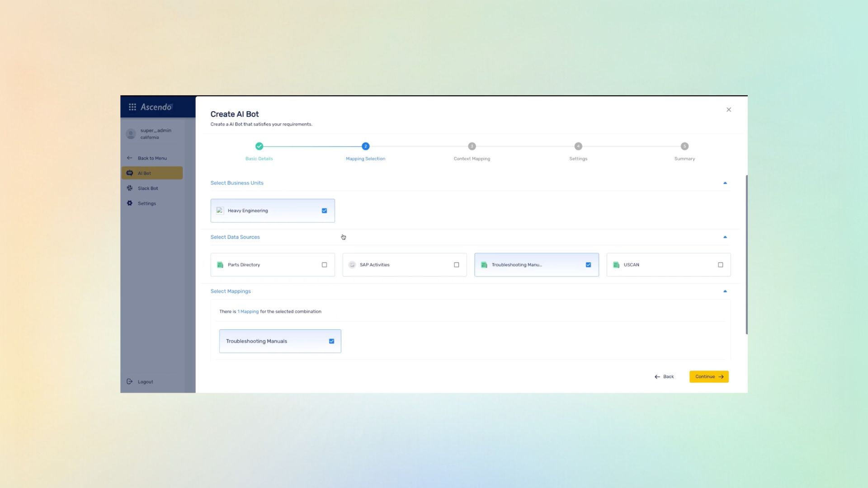Viewport: 868px width, 488px height.
Task: Open Settings via the sidebar gear icon
Action: click(130, 203)
